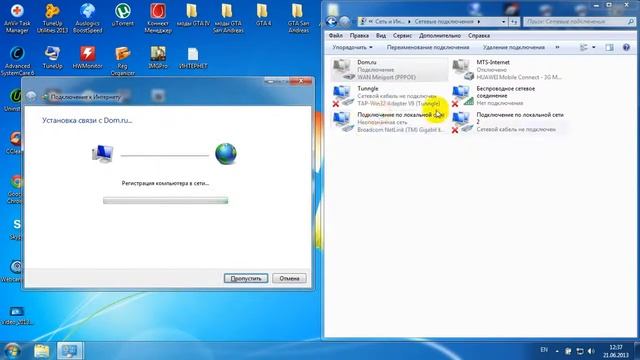Launch Advanced SystemCare 6 shortcut

pyautogui.click(x=17, y=61)
